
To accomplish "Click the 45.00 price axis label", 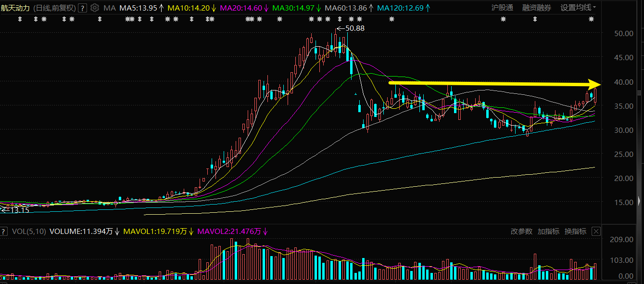I will 623,57.
